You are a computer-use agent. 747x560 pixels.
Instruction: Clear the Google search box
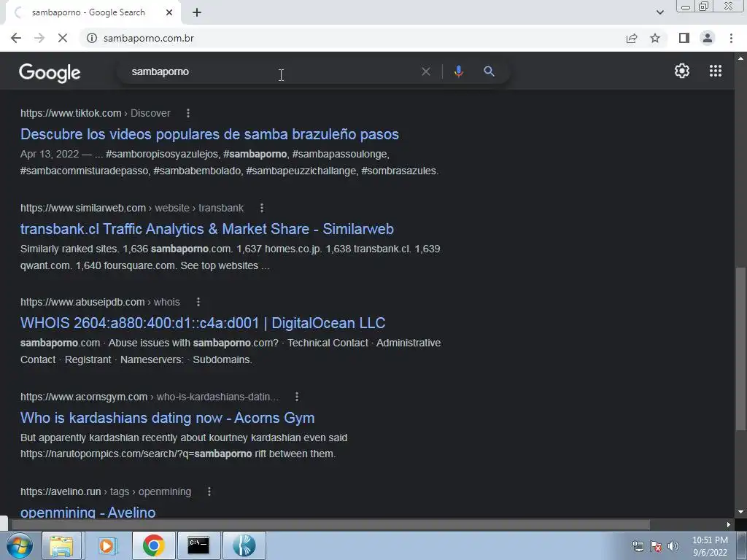point(426,71)
